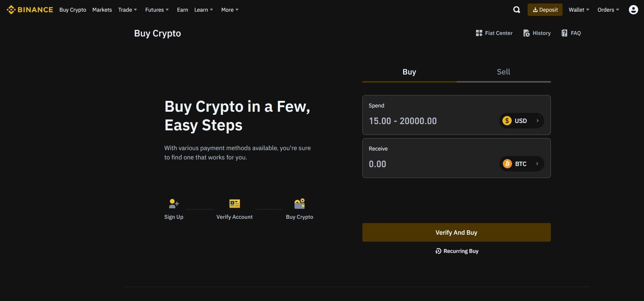Open the search icon
The height and width of the screenshot is (301, 644).
tap(516, 9)
